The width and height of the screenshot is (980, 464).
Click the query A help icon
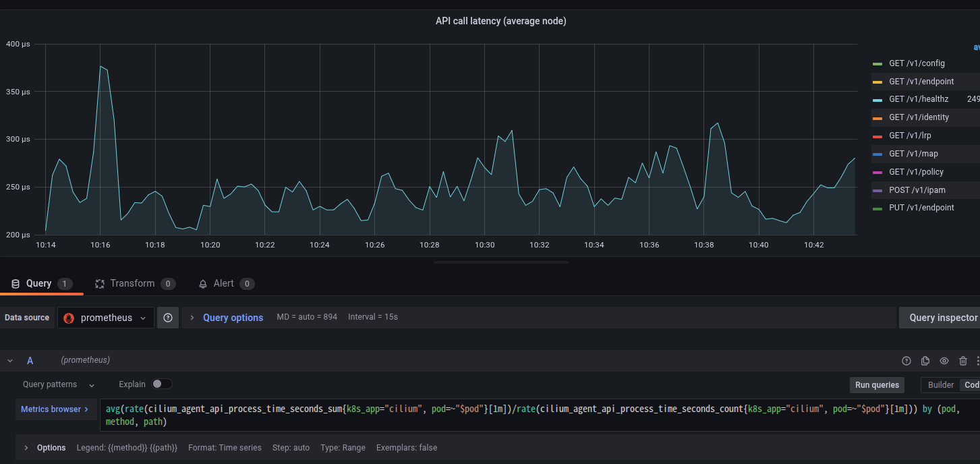point(906,361)
